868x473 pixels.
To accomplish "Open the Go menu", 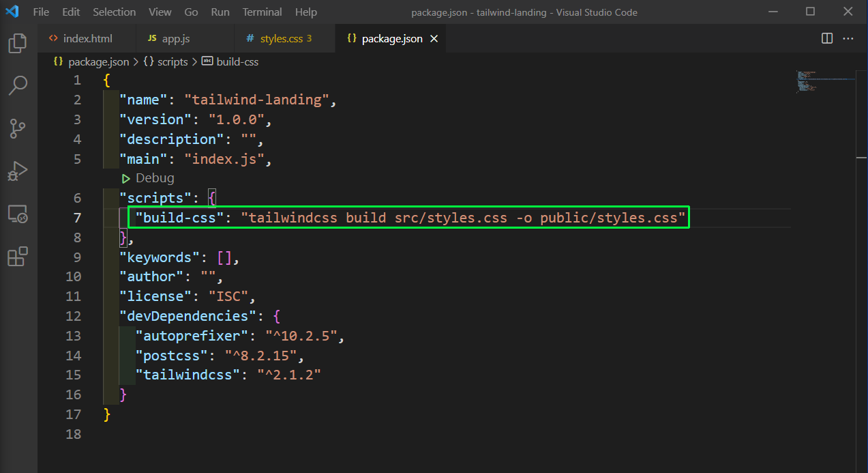I will point(192,12).
